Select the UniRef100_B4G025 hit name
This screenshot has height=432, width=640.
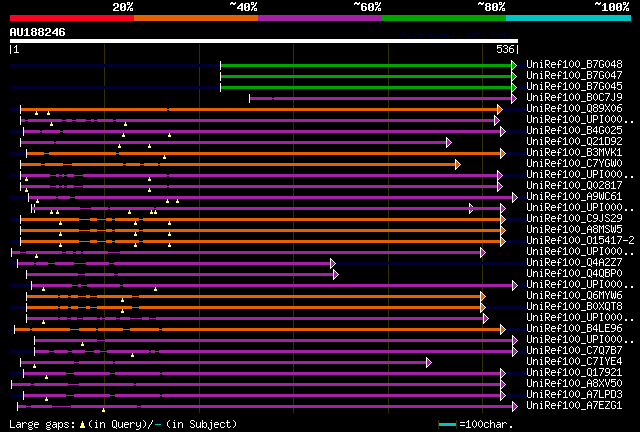point(574,131)
